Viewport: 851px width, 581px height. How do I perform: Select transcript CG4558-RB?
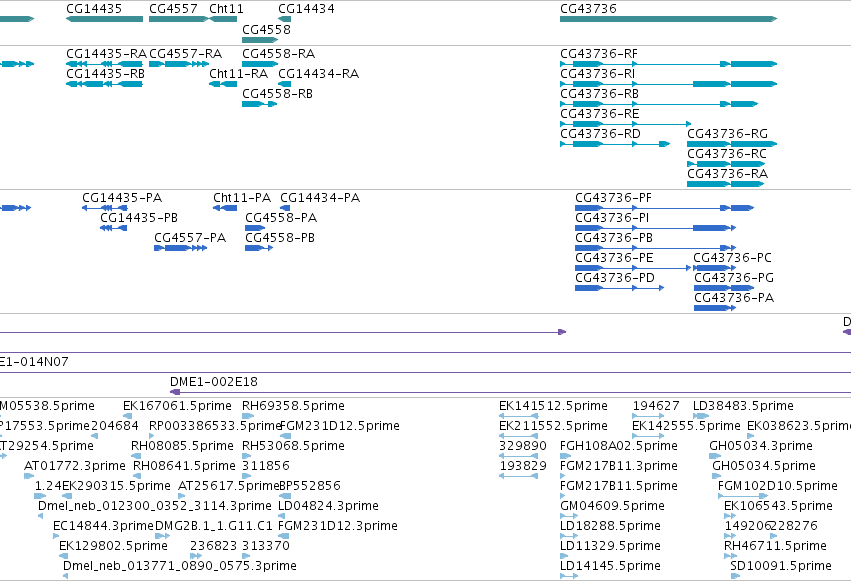tap(259, 104)
